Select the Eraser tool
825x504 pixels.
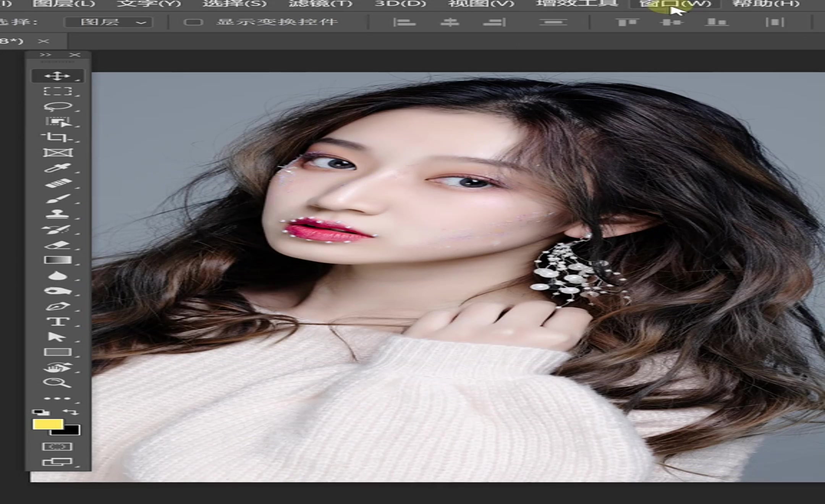(x=57, y=245)
